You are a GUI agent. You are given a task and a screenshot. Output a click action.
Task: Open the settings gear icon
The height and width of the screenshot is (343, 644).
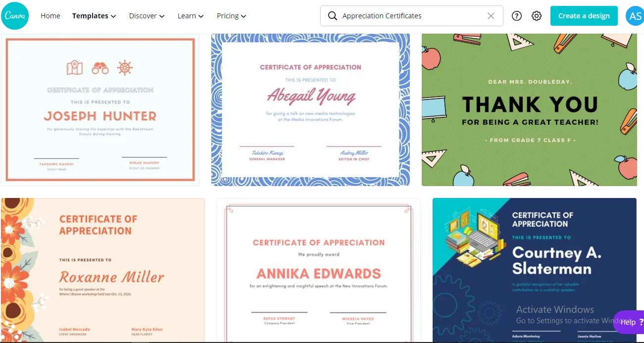point(537,16)
